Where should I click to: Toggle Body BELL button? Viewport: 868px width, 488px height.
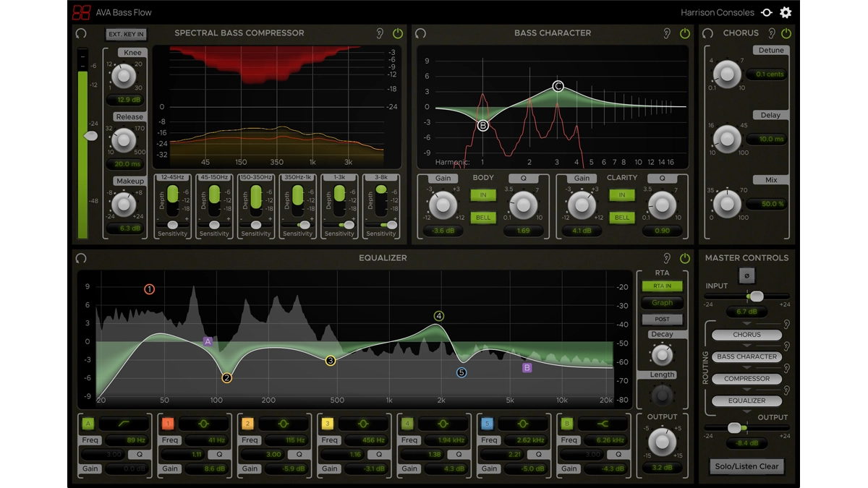(483, 218)
